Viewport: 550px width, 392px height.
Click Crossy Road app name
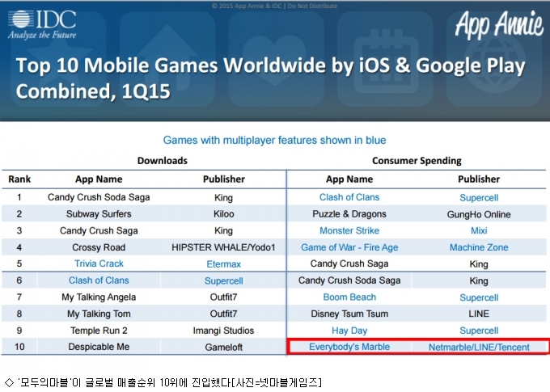coord(99,247)
